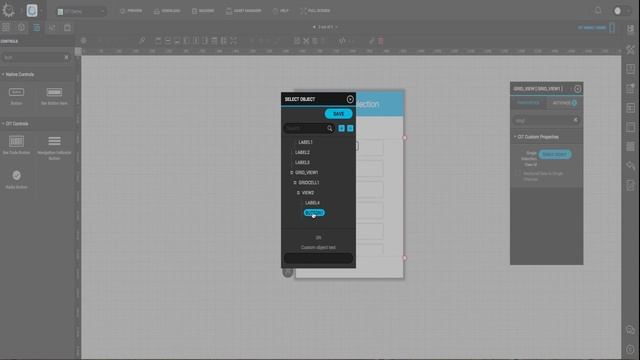Screen dimensions: 640x360
Task: Close the GRID_VIEW properties panel
Action: point(577,89)
